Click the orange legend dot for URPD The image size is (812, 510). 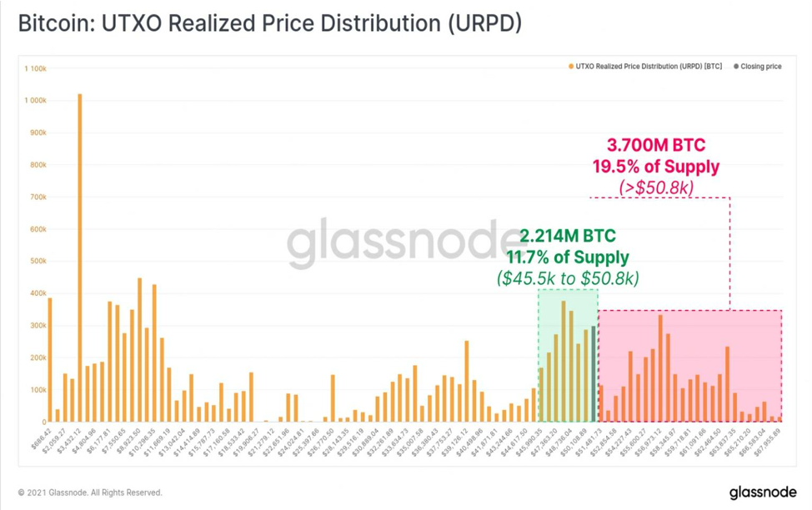point(571,67)
